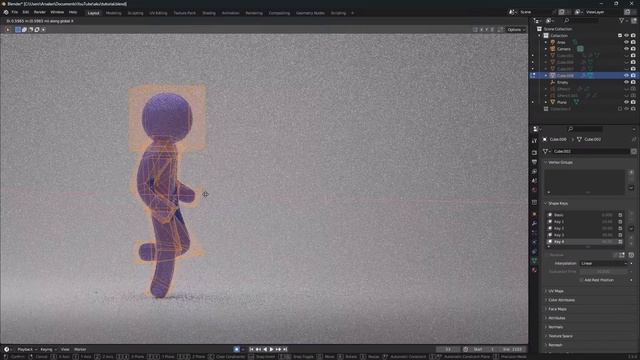Switch to the Animation workspace tab

(x=231, y=13)
